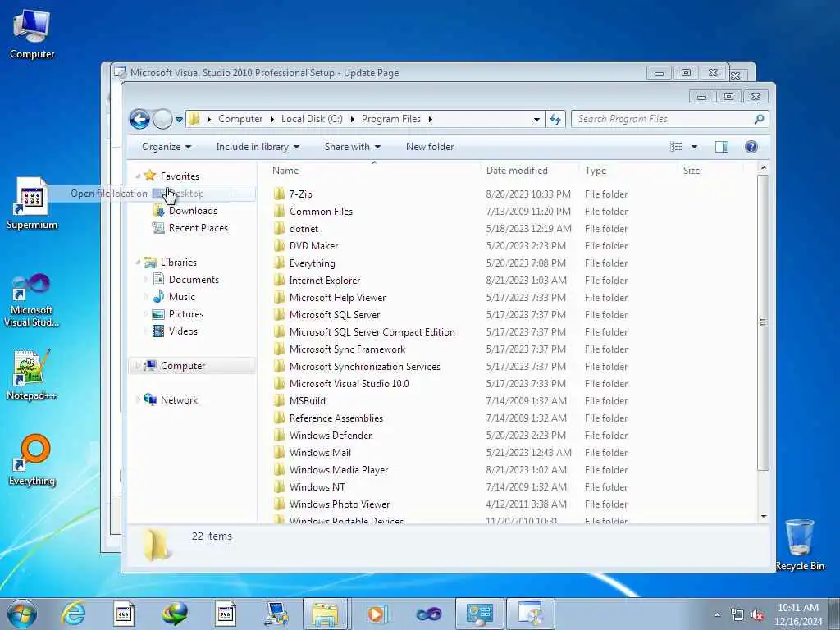Select the Windows Defender folder

coord(330,435)
